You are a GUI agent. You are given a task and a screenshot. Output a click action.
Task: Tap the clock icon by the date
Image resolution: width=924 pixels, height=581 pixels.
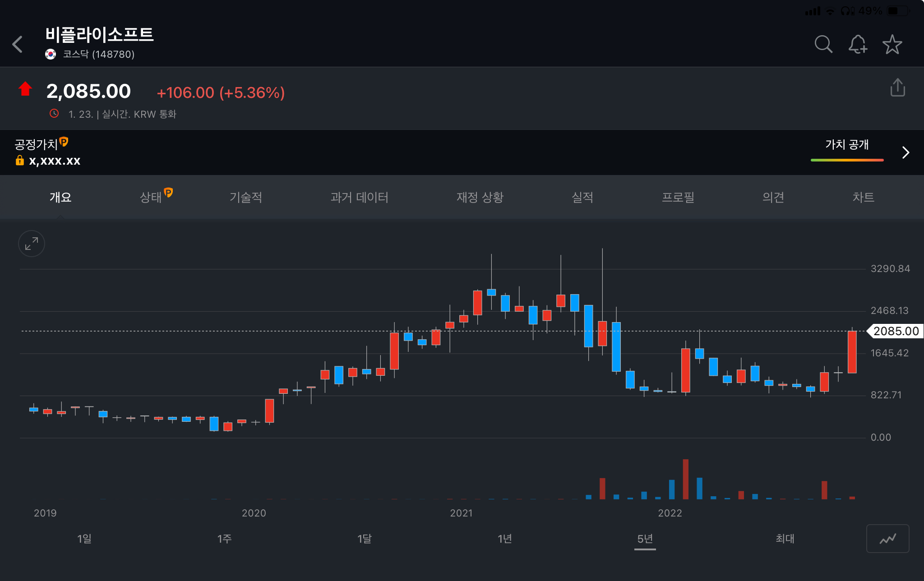click(x=54, y=114)
